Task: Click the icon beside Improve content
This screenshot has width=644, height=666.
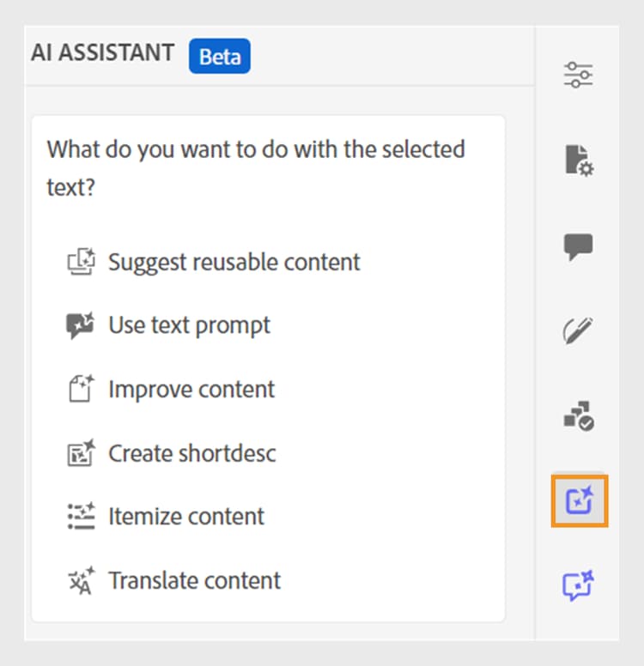Action: coord(81,389)
